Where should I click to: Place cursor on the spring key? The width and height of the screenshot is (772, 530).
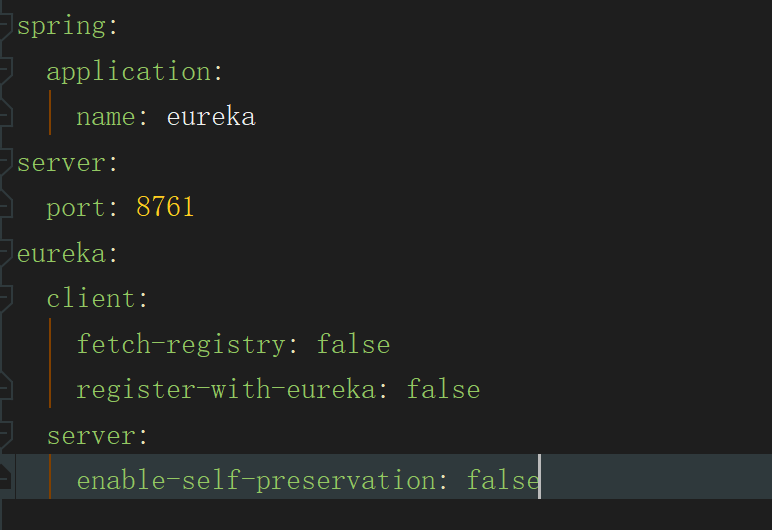pos(60,26)
